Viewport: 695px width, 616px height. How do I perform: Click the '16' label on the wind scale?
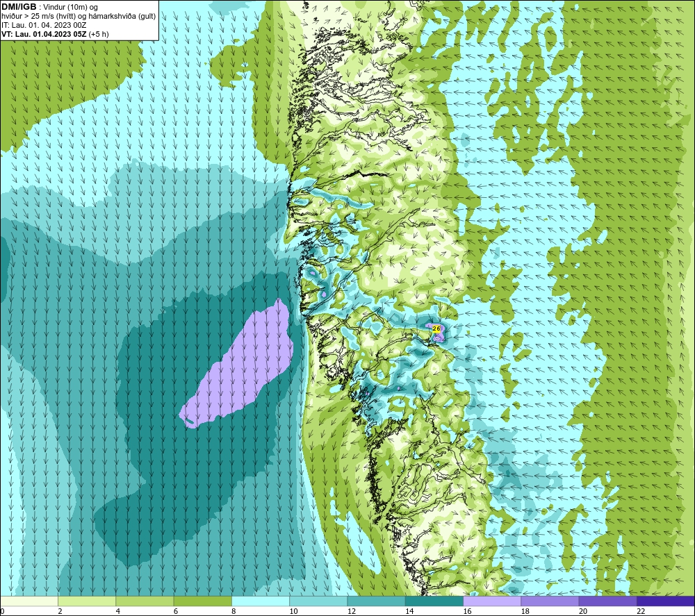pos(467,611)
